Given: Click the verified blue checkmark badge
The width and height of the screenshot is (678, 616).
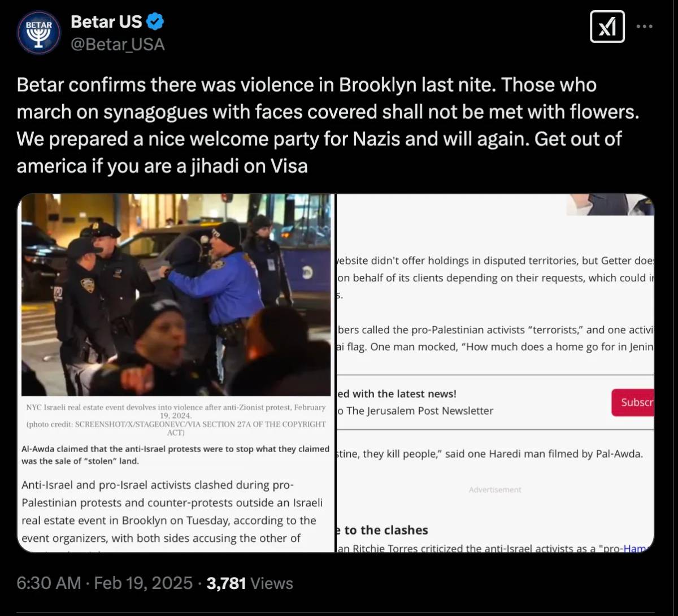Looking at the screenshot, I should (155, 22).
